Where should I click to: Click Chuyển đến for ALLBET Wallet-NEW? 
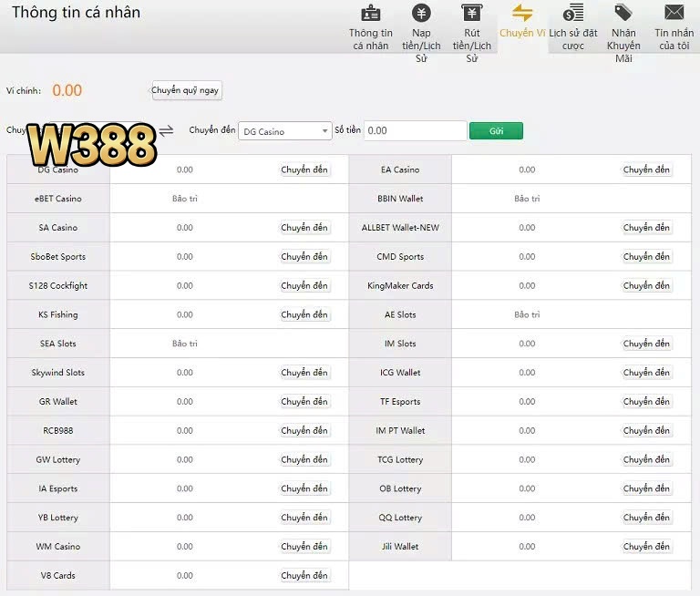point(646,228)
